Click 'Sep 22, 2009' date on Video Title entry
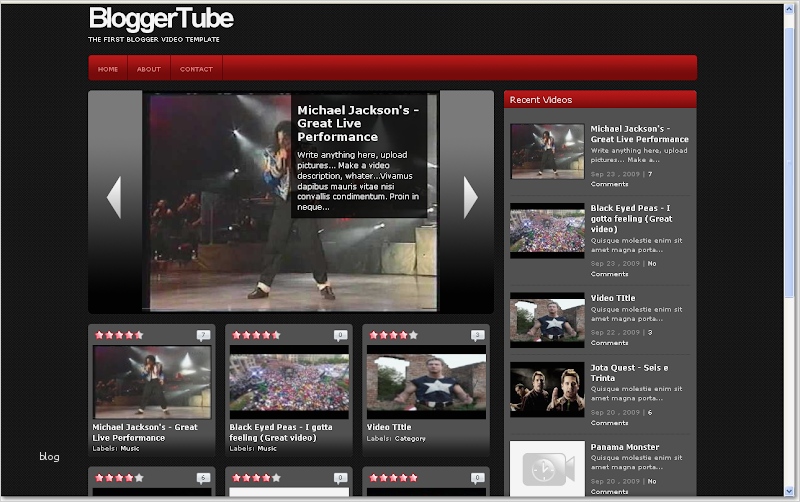 (615, 333)
